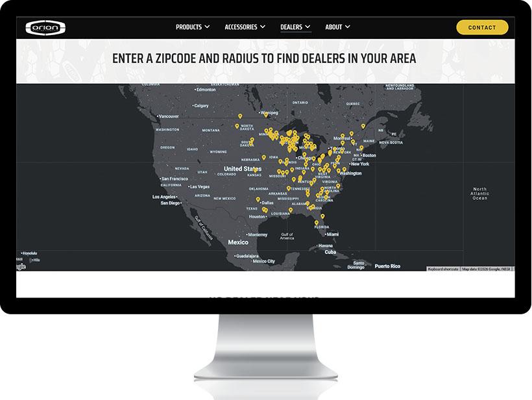This screenshot has width=532, height=400.
Task: Click the dealer pin above the Louisiana label
Action: click(291, 210)
